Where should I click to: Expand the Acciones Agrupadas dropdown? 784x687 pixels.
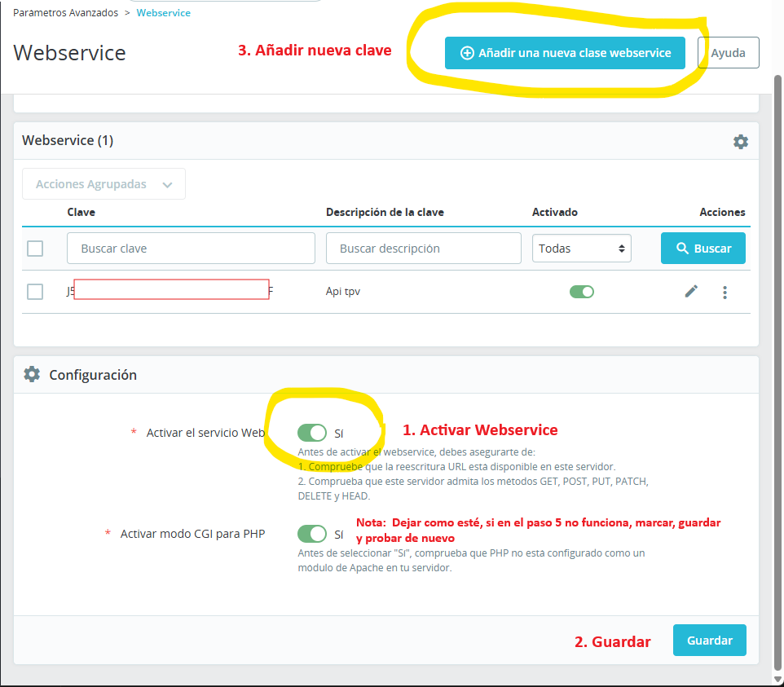tap(104, 184)
